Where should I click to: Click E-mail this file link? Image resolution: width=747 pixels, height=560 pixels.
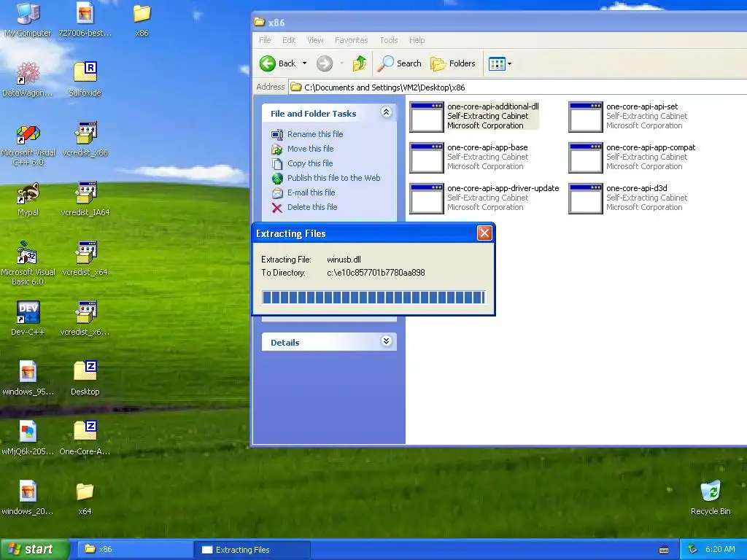point(311,192)
